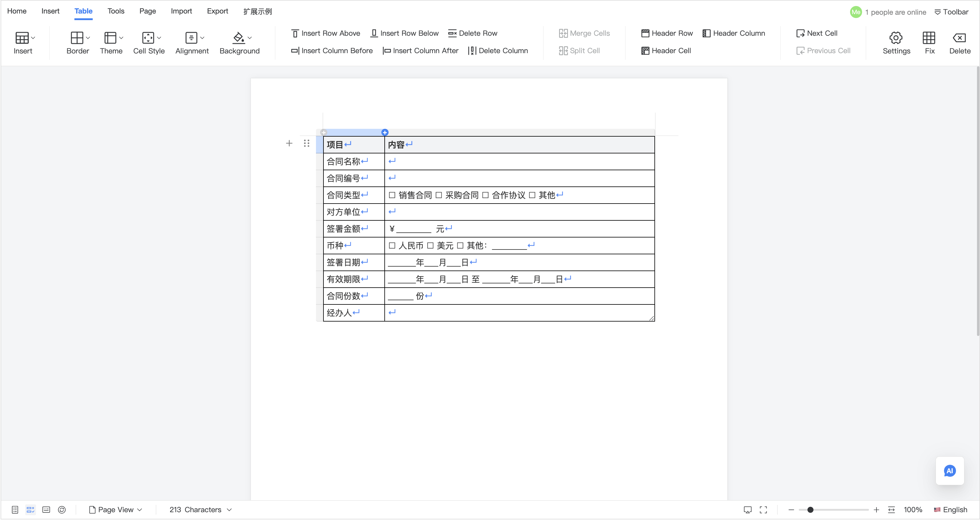Check the 人民币 checkbox
This screenshot has height=520, width=980.
[x=392, y=246]
